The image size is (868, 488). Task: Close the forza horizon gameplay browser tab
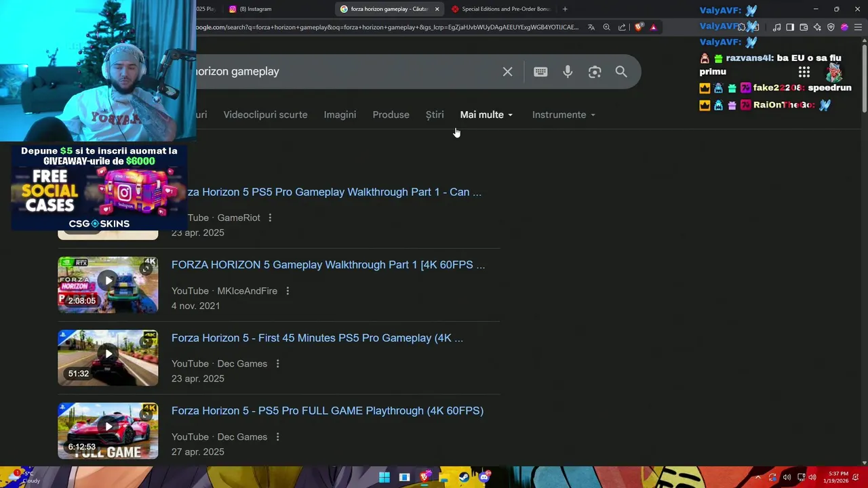click(x=437, y=9)
